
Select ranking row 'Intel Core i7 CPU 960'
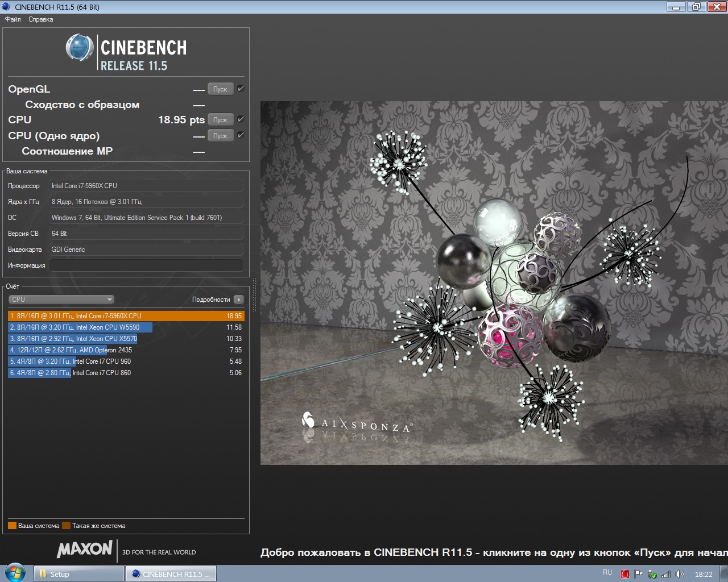click(x=126, y=361)
